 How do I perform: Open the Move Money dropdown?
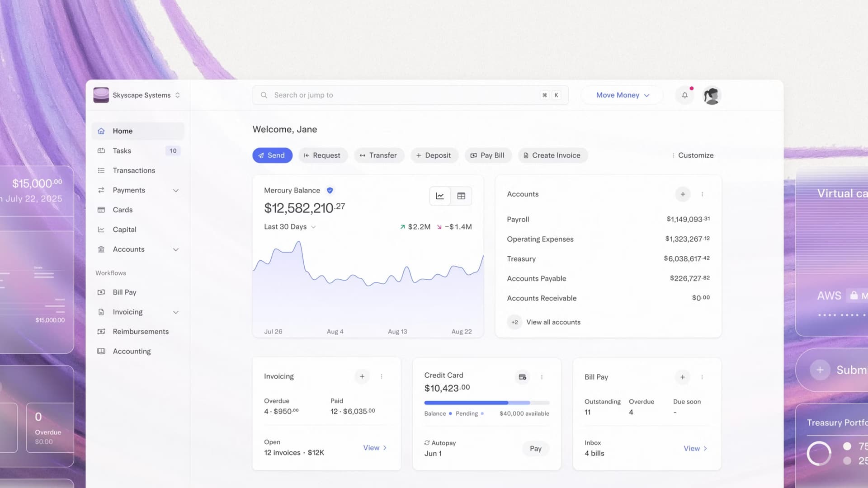(622, 95)
